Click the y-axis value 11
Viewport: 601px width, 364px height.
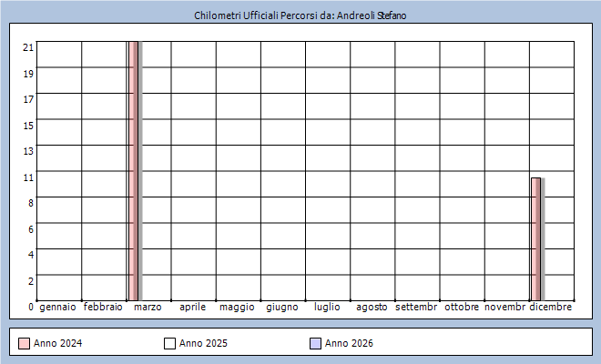pyautogui.click(x=28, y=177)
